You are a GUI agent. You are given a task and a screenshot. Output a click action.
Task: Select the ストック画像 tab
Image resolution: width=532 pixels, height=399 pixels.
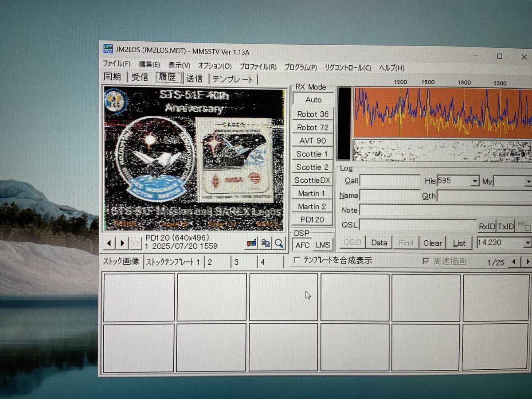tap(121, 261)
